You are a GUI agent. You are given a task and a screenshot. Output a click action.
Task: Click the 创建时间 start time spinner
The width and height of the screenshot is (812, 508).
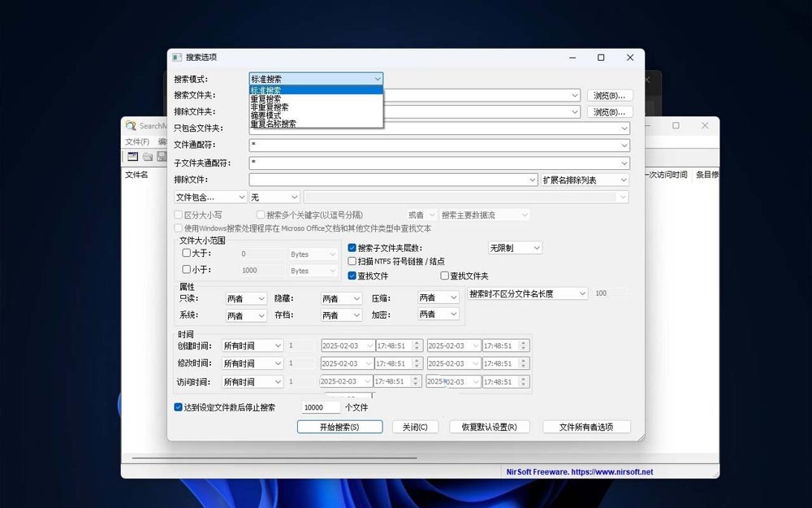point(417,345)
